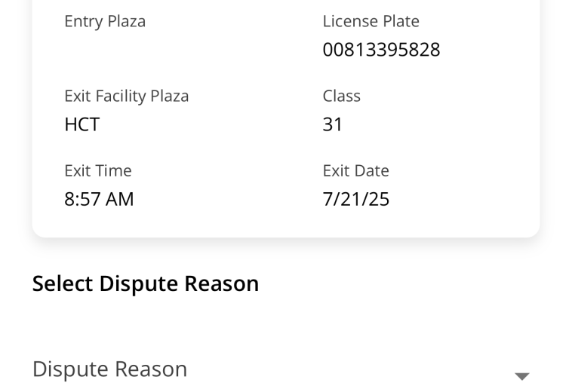
Task: Select the HCT plaza value
Action: click(x=81, y=124)
